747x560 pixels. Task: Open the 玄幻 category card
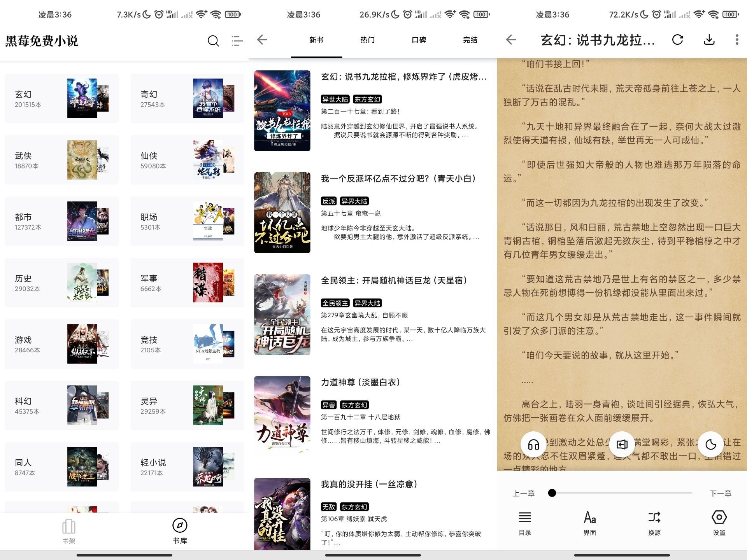click(61, 98)
